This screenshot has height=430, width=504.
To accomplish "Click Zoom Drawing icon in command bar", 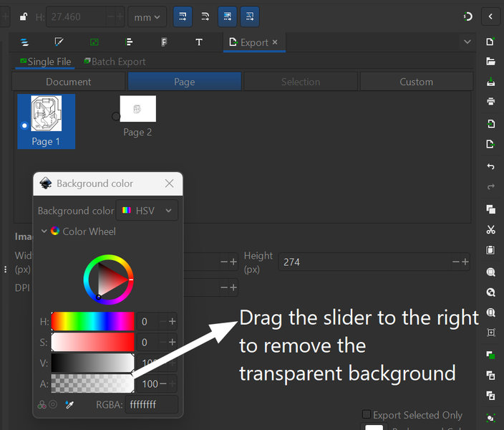I will click(490, 292).
